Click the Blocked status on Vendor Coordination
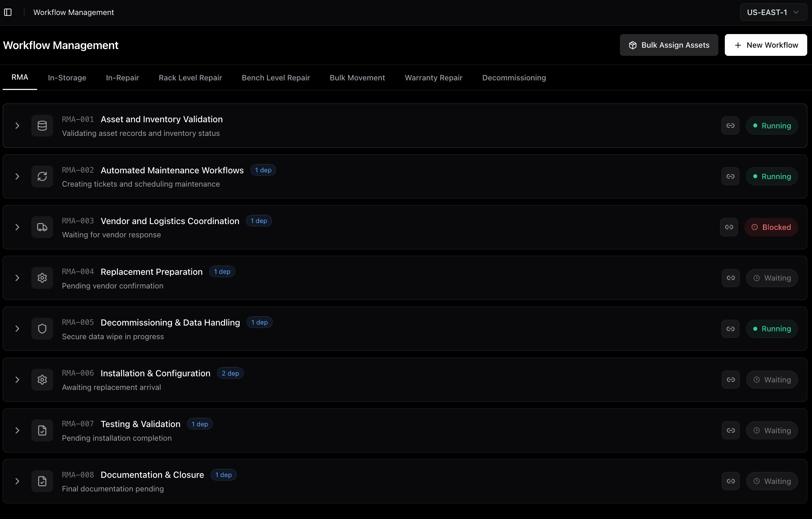This screenshot has height=519, width=812. [x=771, y=227]
